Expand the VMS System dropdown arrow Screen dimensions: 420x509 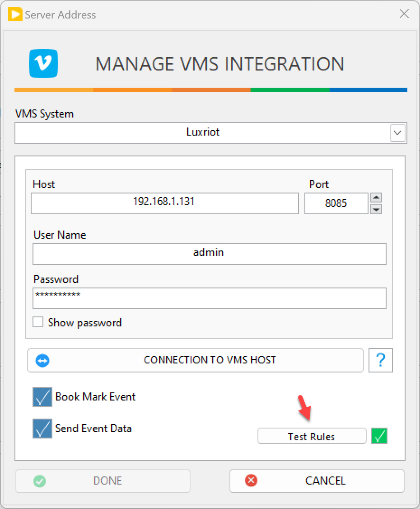pos(397,133)
